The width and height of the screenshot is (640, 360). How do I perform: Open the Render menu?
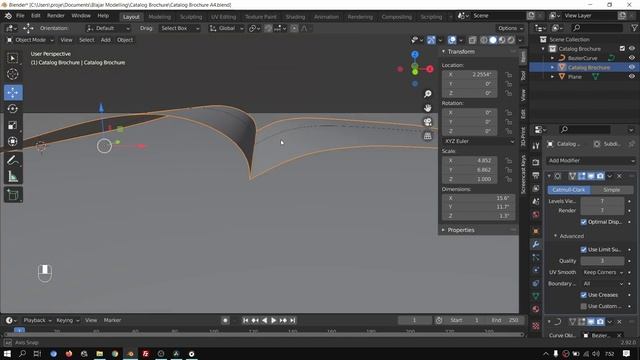point(56,16)
